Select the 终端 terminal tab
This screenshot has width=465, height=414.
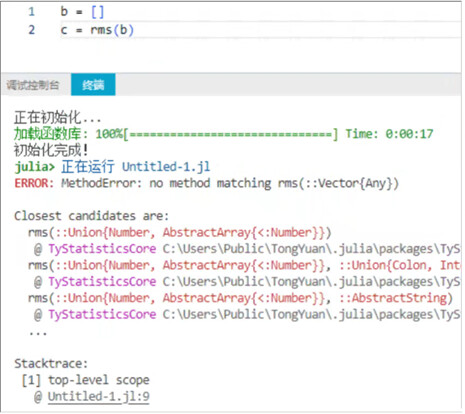tap(93, 85)
